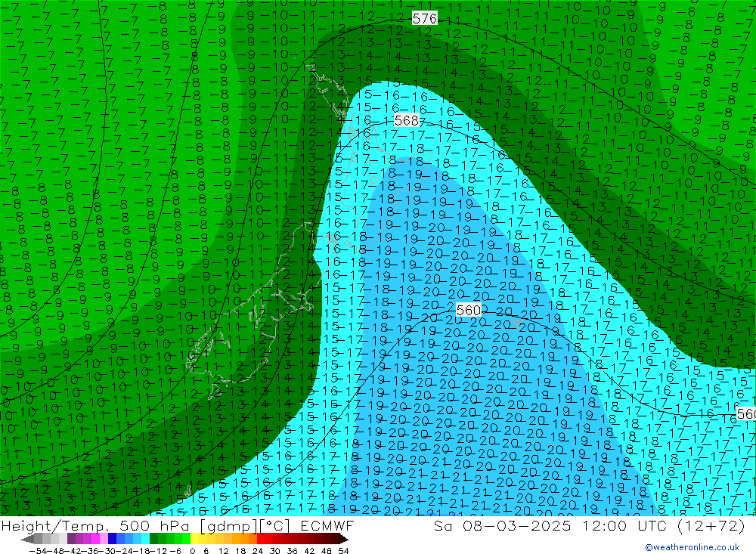Click the 576 contour height label
Viewport: 756px width, 554px height.
425,18
